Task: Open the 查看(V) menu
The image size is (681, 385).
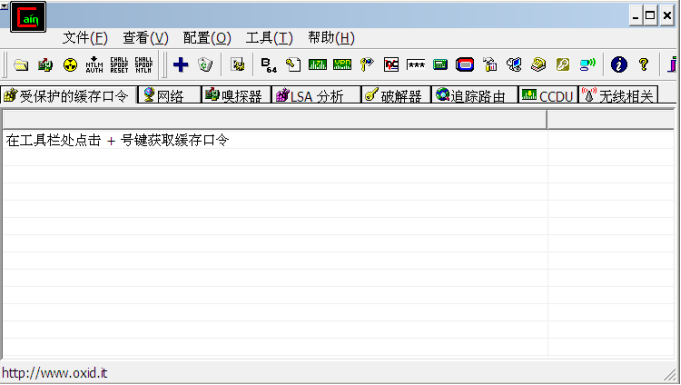Action: [145, 38]
